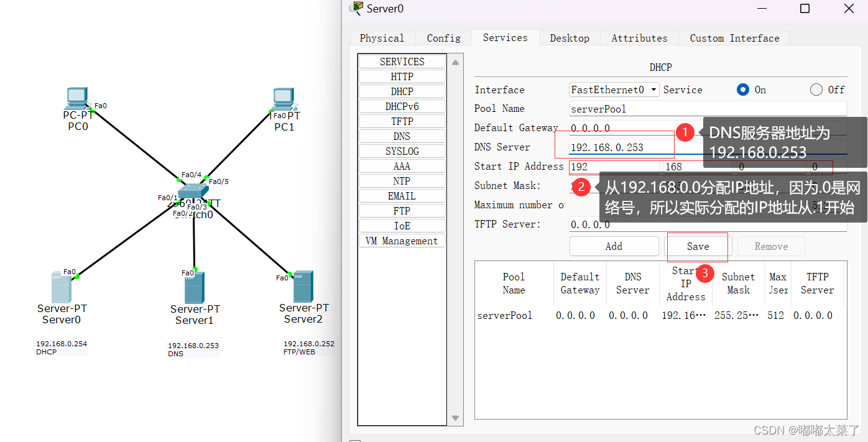Select TFTP in services list
The height and width of the screenshot is (442, 868).
click(402, 121)
